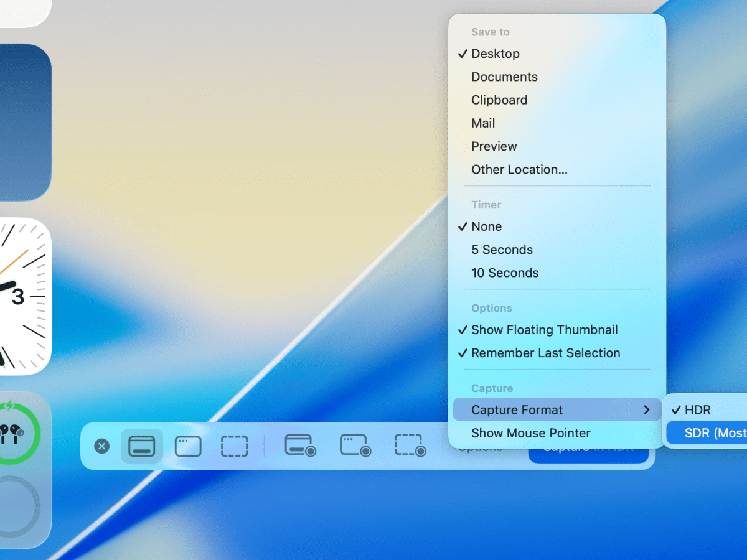Image resolution: width=747 pixels, height=560 pixels.
Task: Select the Record Selected Portion icon
Action: pyautogui.click(x=410, y=446)
